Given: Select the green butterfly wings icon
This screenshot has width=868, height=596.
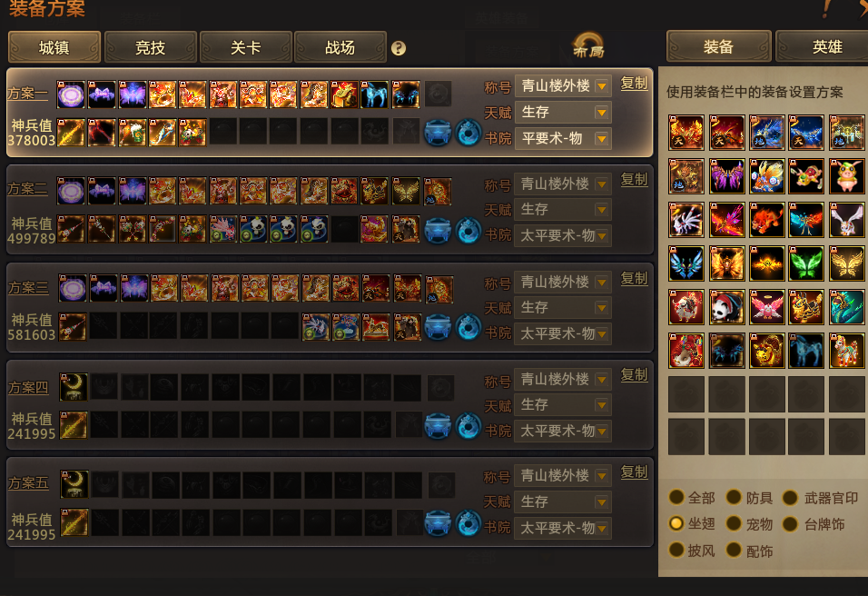Looking at the screenshot, I should point(806,263).
